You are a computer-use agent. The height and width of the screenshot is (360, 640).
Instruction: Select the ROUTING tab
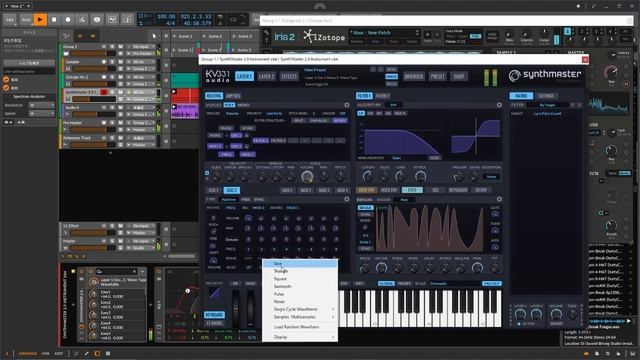click(x=214, y=96)
